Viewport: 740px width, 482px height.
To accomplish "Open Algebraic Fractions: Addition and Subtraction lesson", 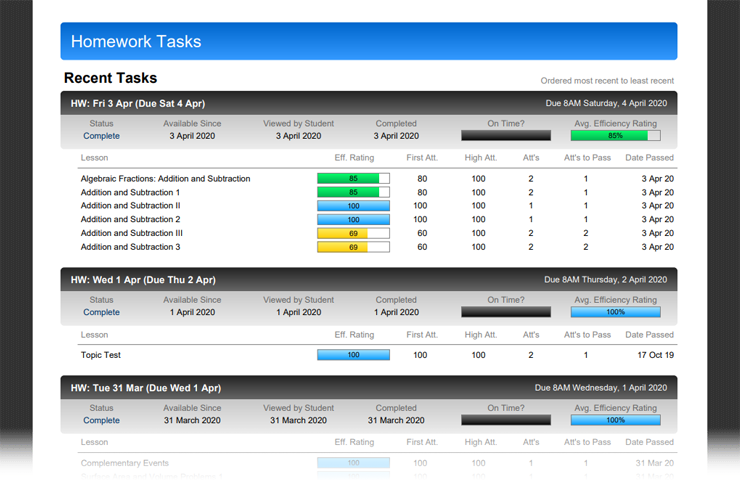I will 165,179.
